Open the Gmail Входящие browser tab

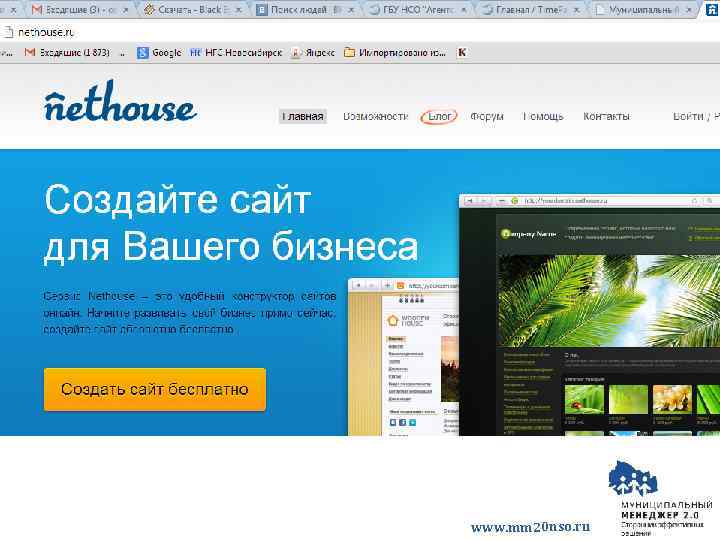[78, 9]
